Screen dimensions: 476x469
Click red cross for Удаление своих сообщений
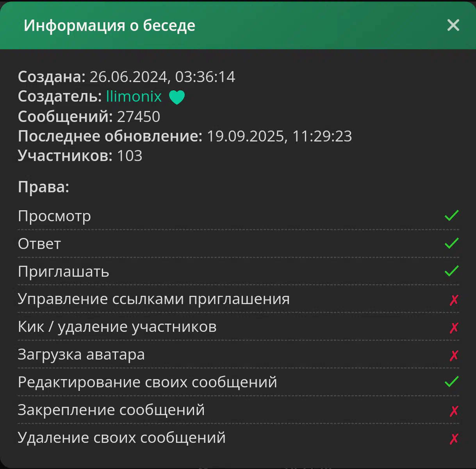click(454, 439)
